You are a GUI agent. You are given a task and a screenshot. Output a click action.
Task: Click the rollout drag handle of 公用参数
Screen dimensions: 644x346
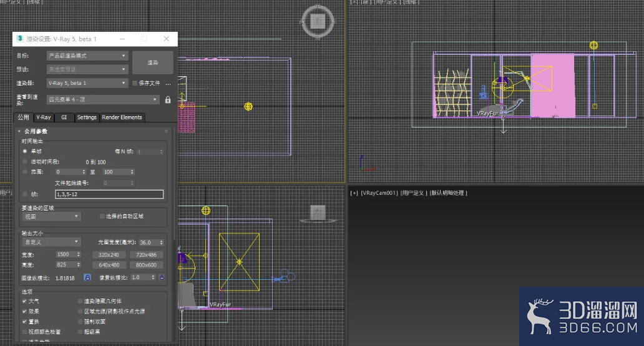point(166,131)
